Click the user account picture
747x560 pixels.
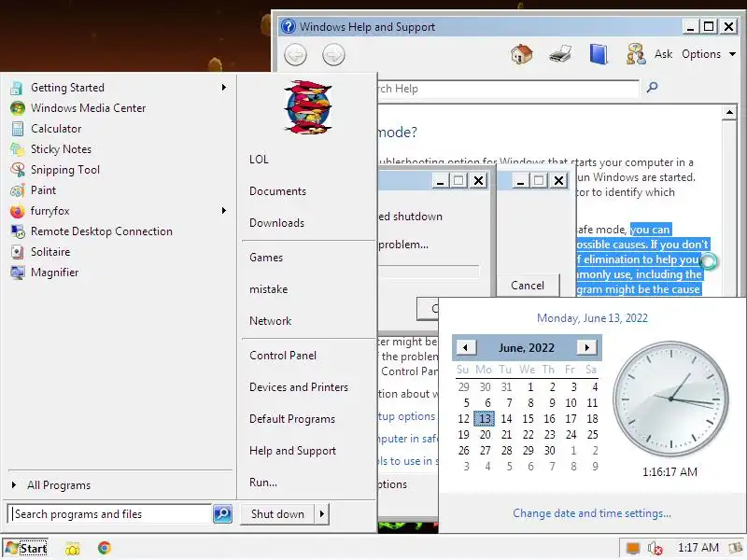click(307, 107)
